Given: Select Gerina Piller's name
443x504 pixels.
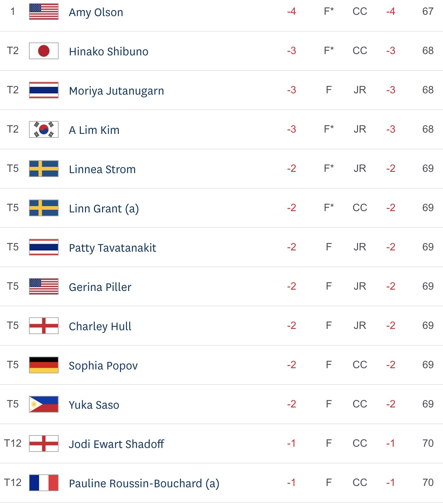Looking at the screenshot, I should click(100, 287).
